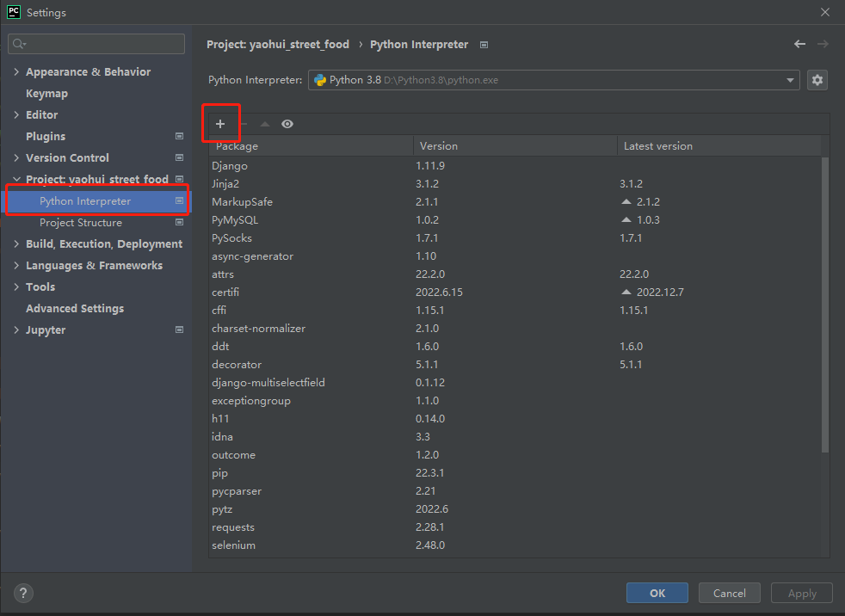Click the package list vertical scrollbar
Viewport: 845px width, 616px height.
click(824, 305)
